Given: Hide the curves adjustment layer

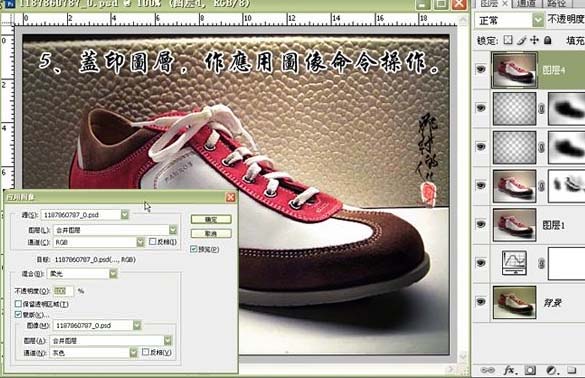Looking at the screenshot, I should (481, 263).
